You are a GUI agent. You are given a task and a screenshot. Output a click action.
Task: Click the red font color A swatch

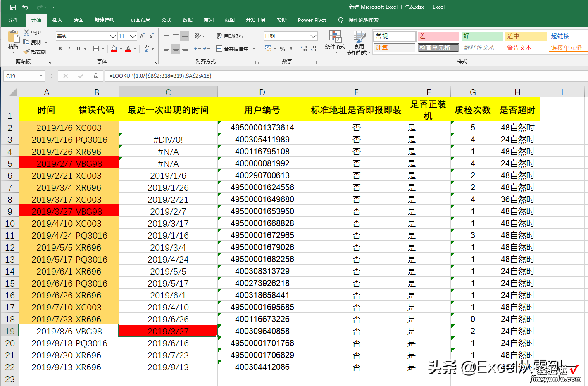(x=129, y=49)
